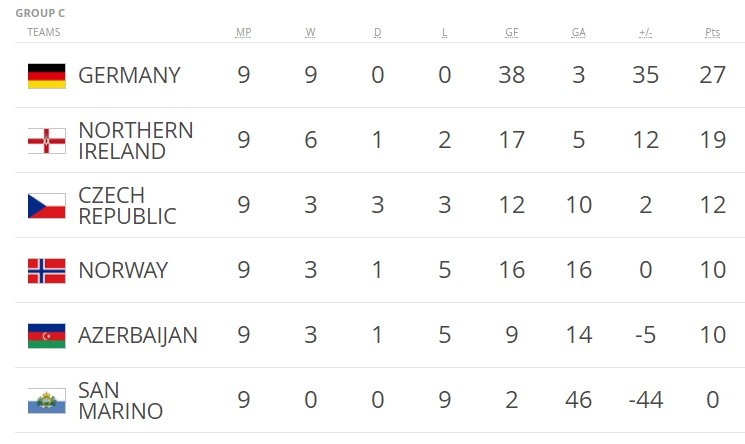Click the Azerbaijan flag icon

pyautogui.click(x=46, y=336)
